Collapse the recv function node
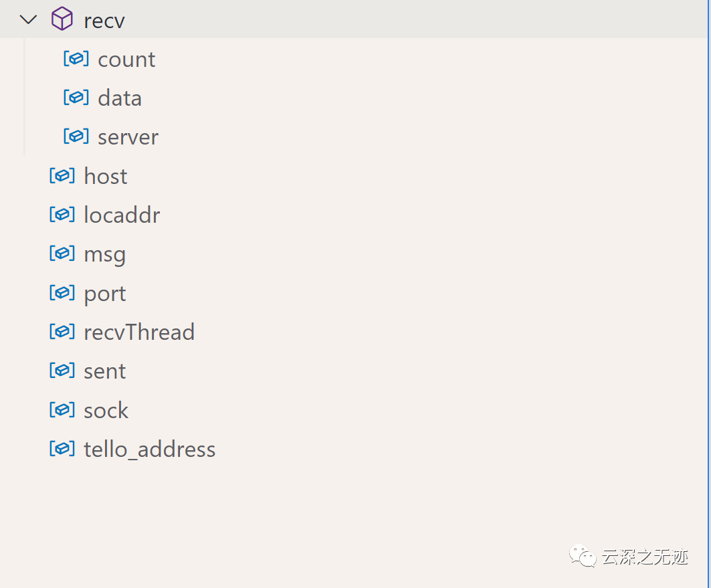Viewport: 711px width, 588px height. coord(29,19)
